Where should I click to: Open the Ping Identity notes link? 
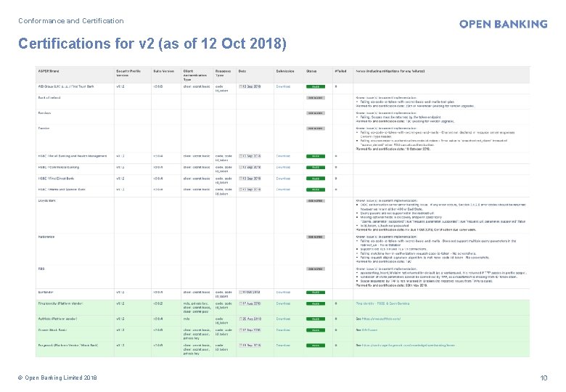coord(382,303)
